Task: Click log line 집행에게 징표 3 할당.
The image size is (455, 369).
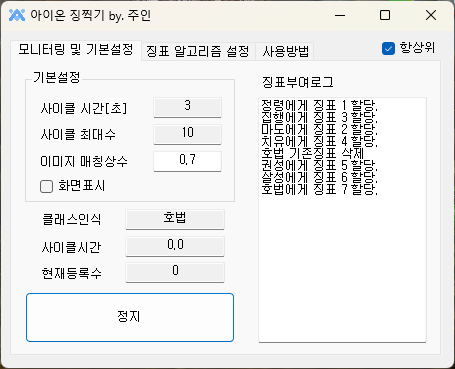Action: coord(319,118)
